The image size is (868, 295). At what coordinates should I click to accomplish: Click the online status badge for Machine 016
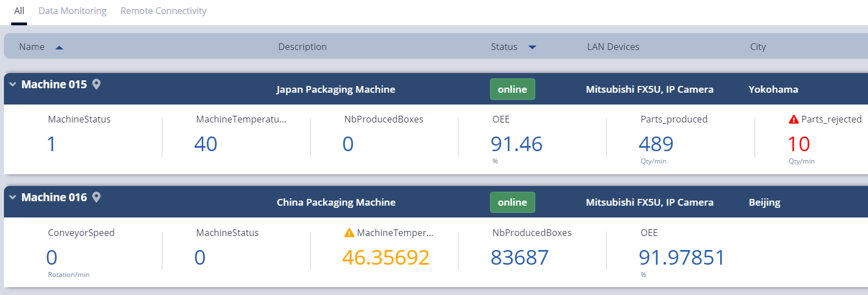[x=512, y=202]
